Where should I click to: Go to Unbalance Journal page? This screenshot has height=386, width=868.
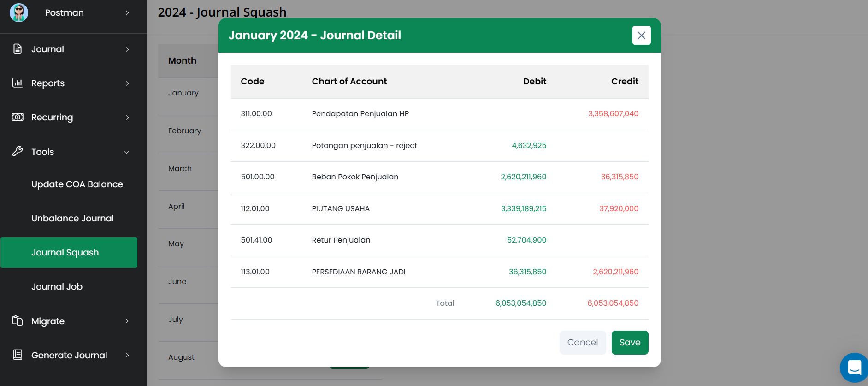pos(72,219)
